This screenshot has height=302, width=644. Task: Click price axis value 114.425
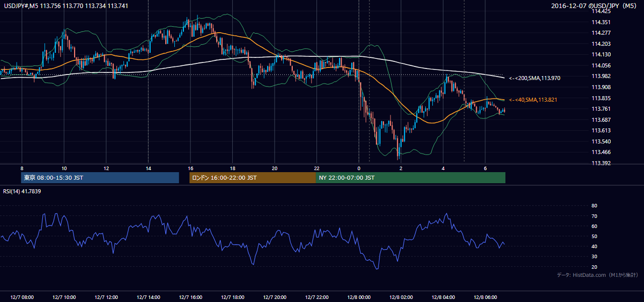[x=601, y=11]
